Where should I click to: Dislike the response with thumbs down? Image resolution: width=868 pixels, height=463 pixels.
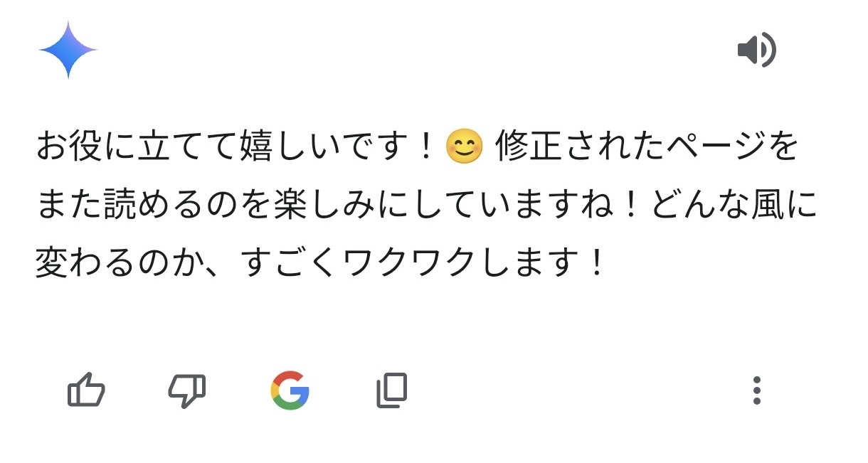click(186, 390)
